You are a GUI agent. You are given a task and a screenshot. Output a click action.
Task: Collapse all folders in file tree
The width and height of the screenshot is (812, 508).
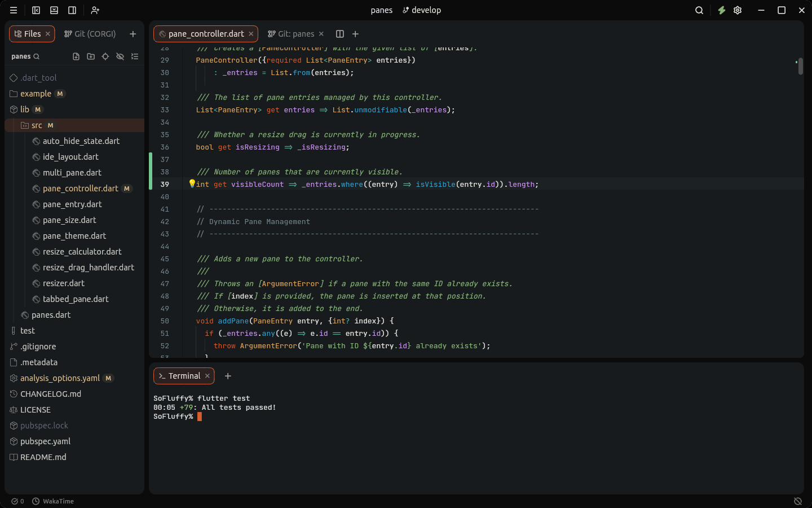(135, 56)
